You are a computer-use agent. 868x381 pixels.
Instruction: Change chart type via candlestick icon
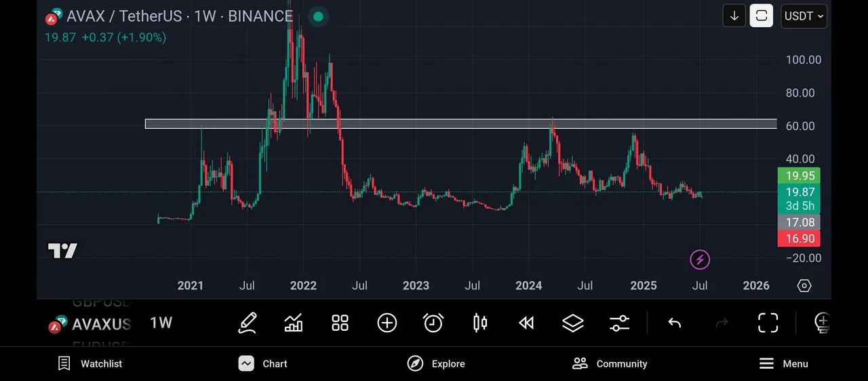[480, 323]
